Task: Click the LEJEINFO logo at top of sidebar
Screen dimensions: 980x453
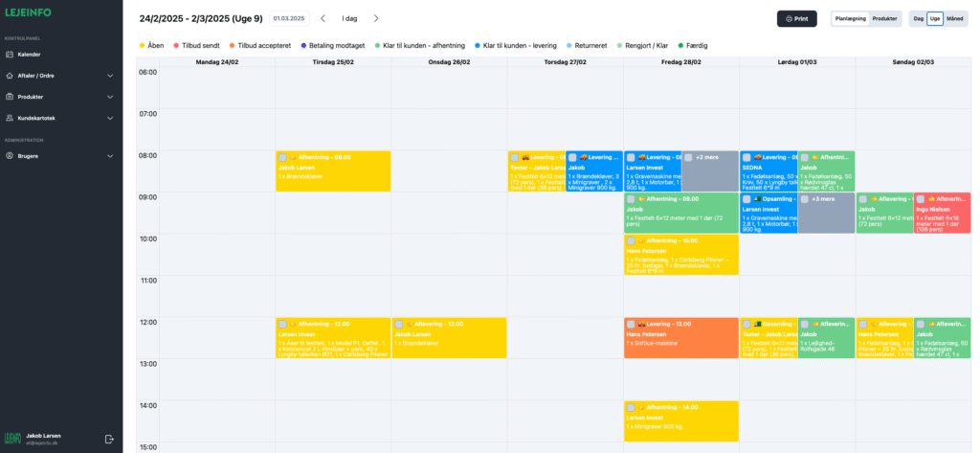Action: [x=28, y=12]
